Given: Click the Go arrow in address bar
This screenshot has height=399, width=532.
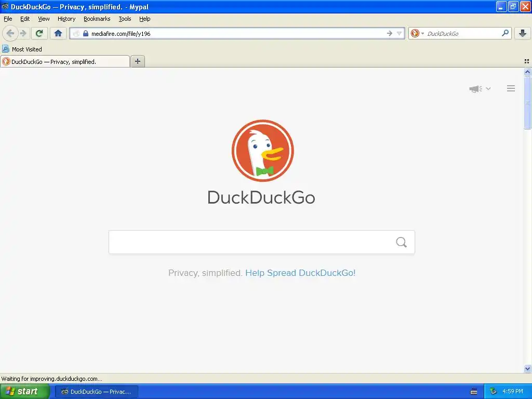Looking at the screenshot, I should 390,33.
